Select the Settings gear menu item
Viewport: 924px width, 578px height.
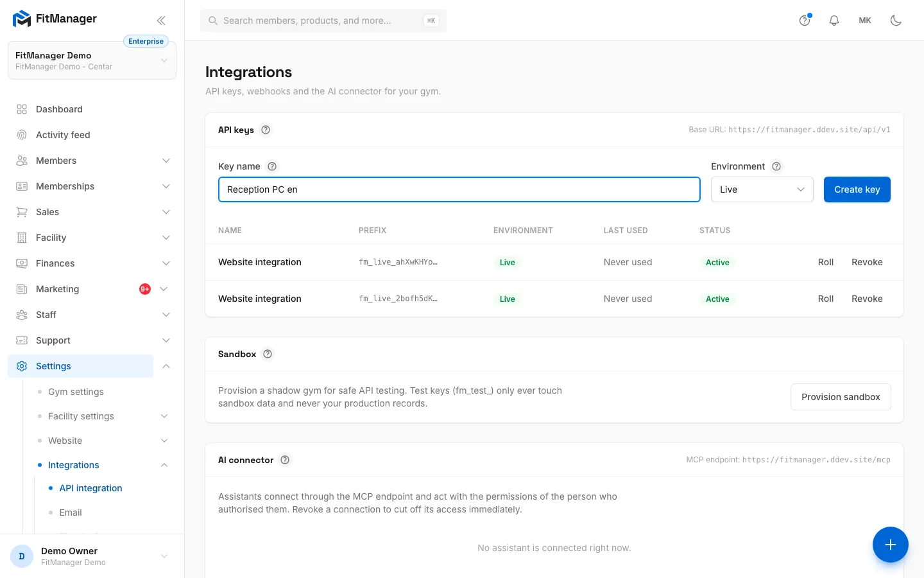(80, 366)
